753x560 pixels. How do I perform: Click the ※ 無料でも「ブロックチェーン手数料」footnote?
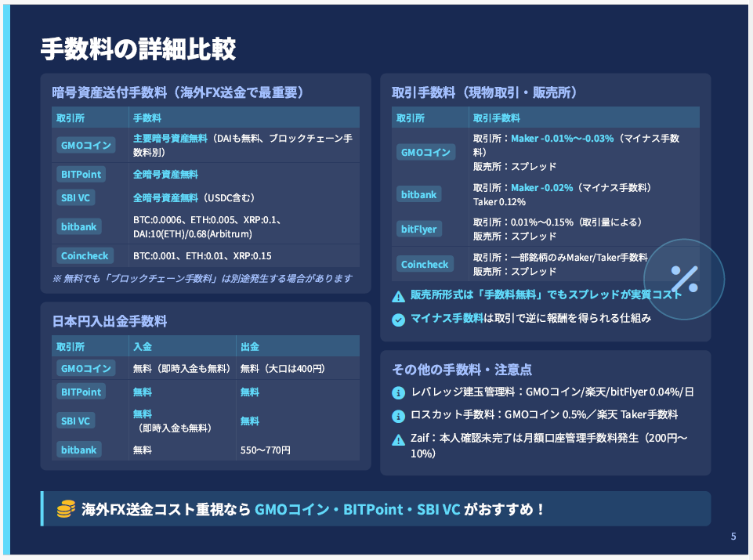click(202, 278)
